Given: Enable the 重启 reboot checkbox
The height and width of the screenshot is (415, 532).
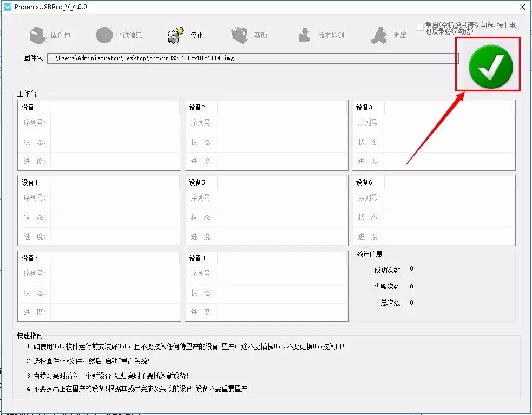Looking at the screenshot, I should click(420, 27).
